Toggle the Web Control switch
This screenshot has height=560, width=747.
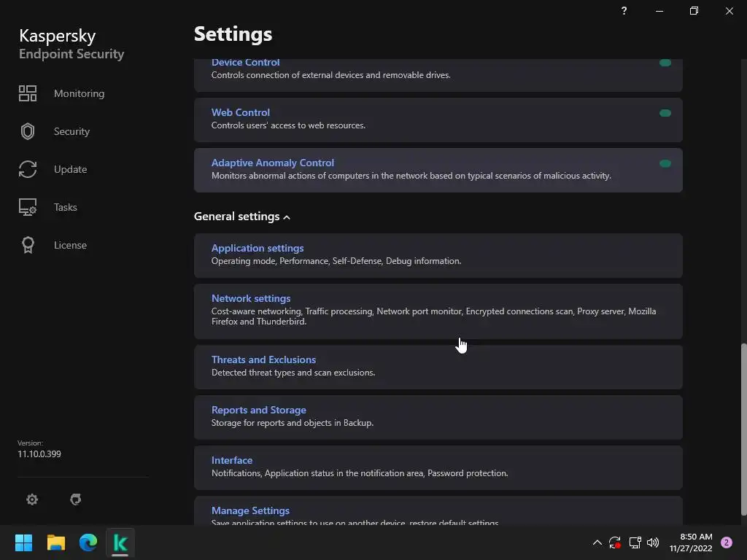click(x=665, y=113)
